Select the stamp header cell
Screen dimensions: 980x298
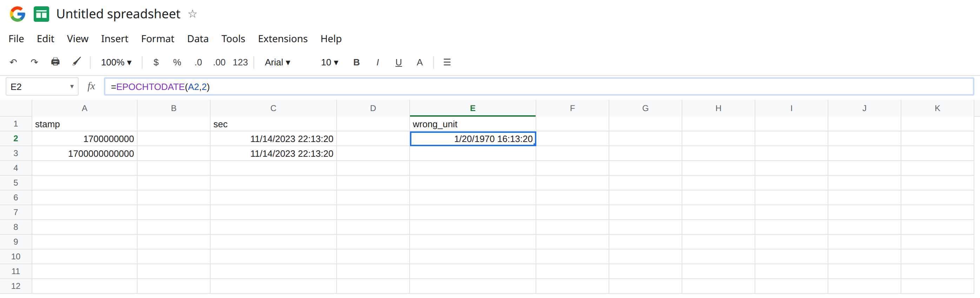click(x=85, y=124)
